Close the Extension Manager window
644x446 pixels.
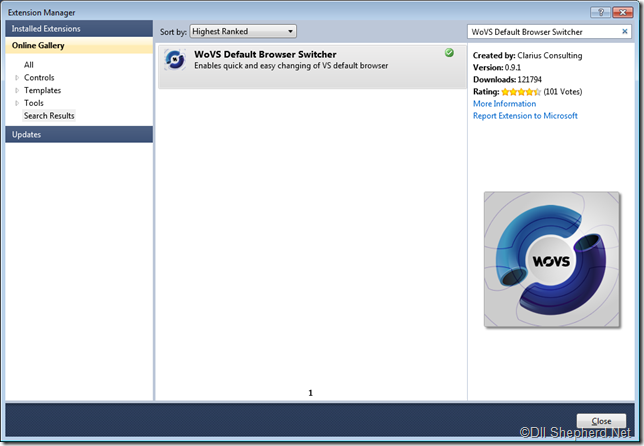(x=623, y=12)
